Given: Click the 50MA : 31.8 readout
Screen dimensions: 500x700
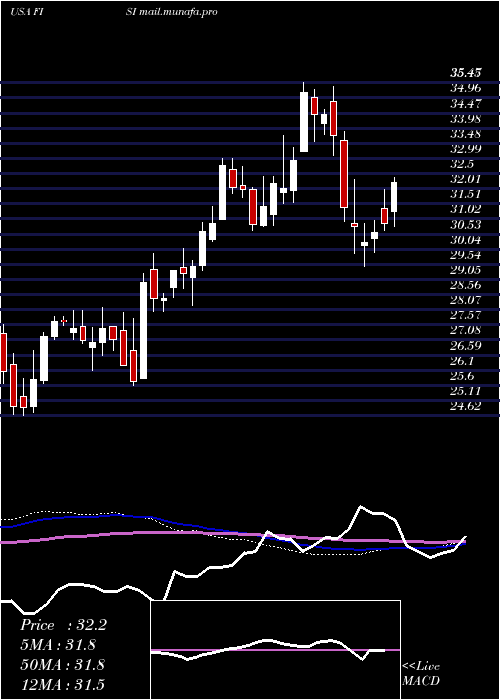Looking at the screenshot, I should tap(62, 664).
